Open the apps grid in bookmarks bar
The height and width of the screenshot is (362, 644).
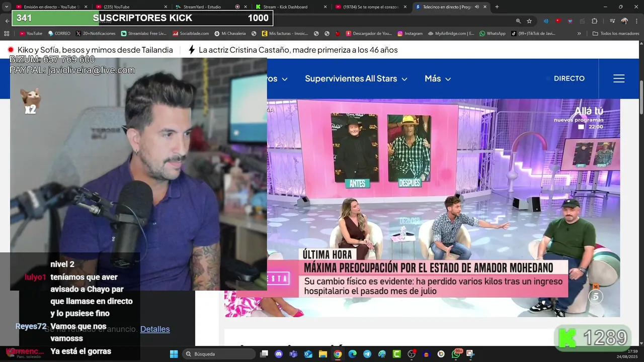7,34
